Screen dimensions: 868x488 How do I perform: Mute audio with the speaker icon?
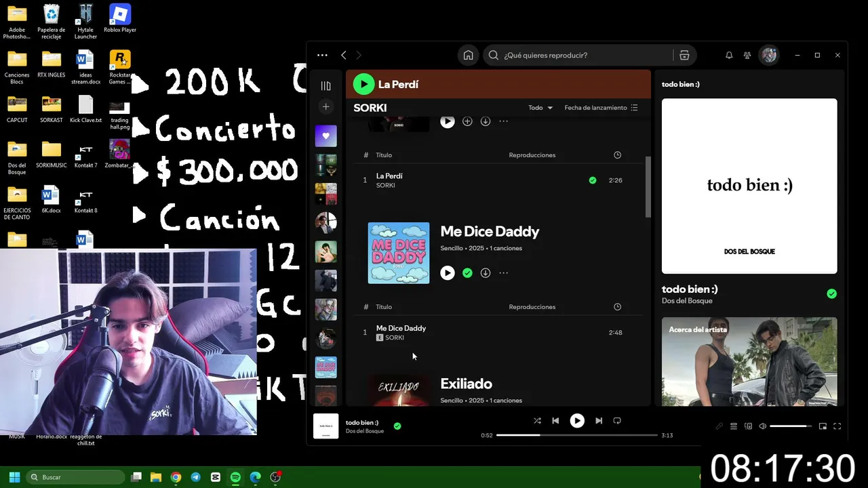pyautogui.click(x=763, y=426)
